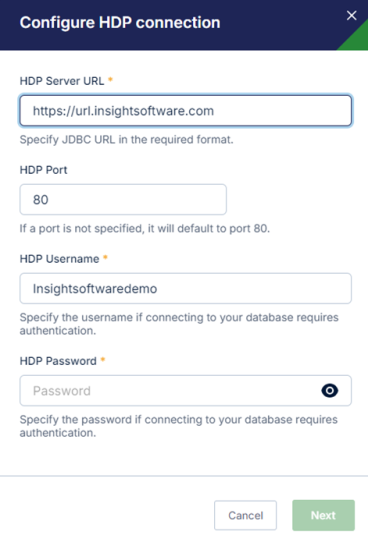Viewport: 368px width, 553px height.
Task: Click the HDP Server URL label
Action: (x=62, y=81)
